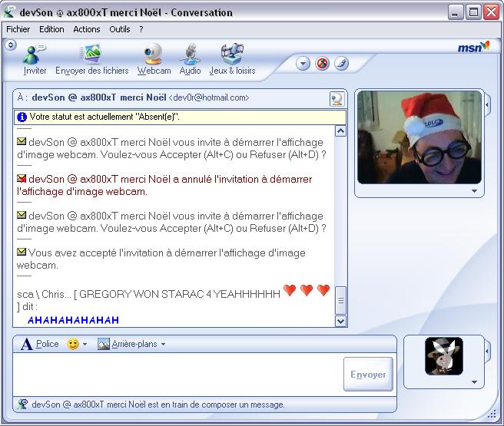The width and height of the screenshot is (504, 426).
Task: Open the smiley emoticon picker
Action: [73, 344]
